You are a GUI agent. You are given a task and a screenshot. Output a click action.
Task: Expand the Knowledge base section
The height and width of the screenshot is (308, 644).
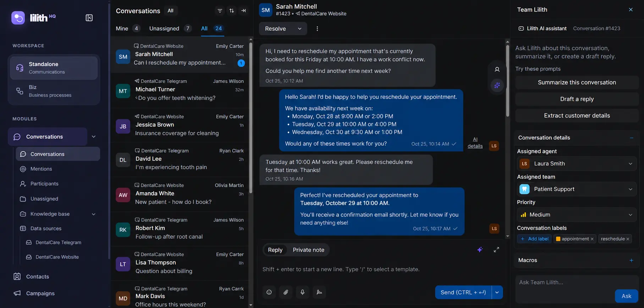94,214
